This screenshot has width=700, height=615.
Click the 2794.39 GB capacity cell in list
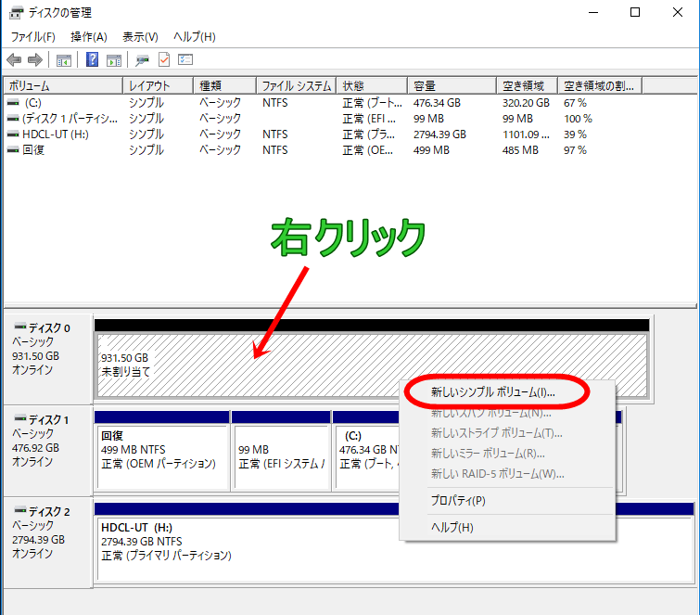439,134
